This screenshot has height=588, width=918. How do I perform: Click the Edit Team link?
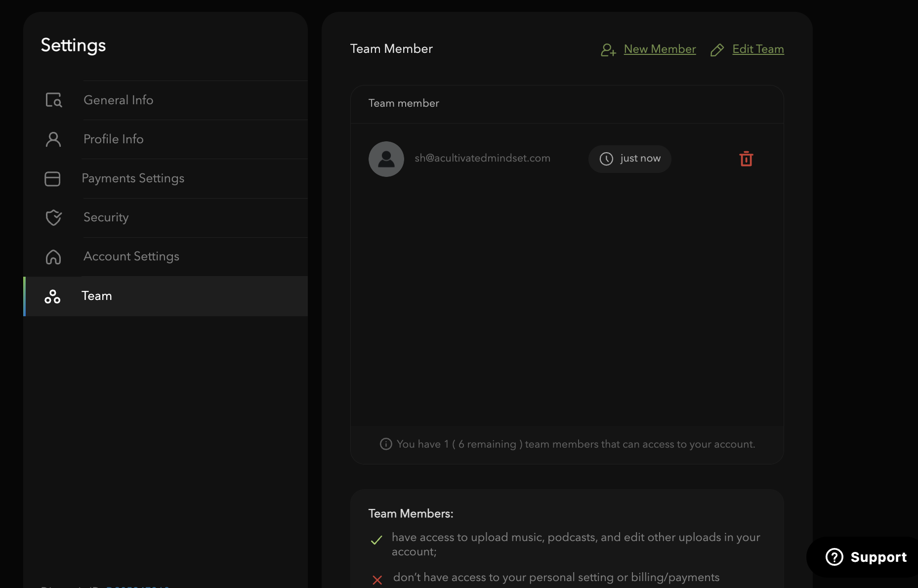click(x=758, y=49)
